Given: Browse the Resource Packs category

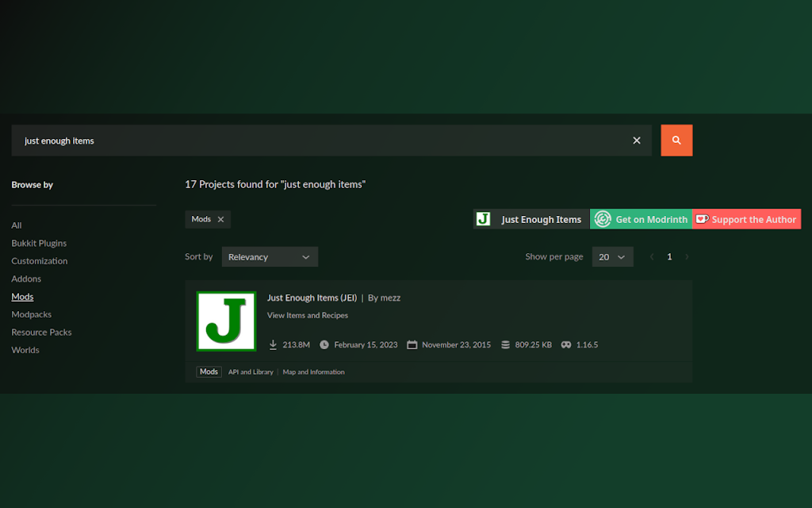Looking at the screenshot, I should coord(41,333).
